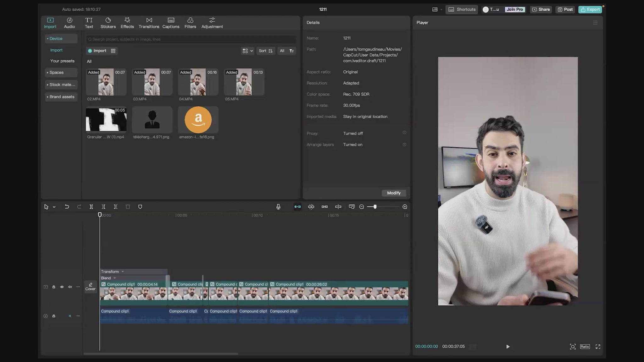Play the preview video
644x362 pixels.
tap(508, 347)
